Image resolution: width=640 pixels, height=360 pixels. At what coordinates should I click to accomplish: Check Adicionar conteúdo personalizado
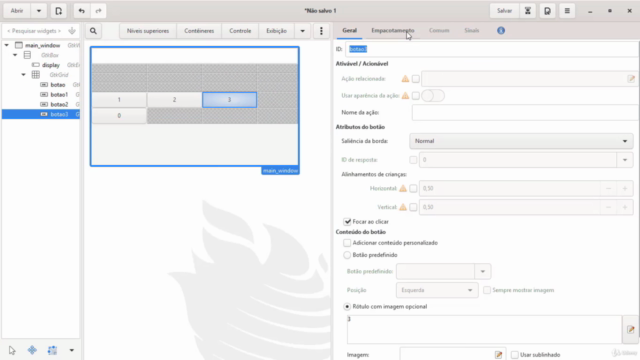click(x=347, y=243)
